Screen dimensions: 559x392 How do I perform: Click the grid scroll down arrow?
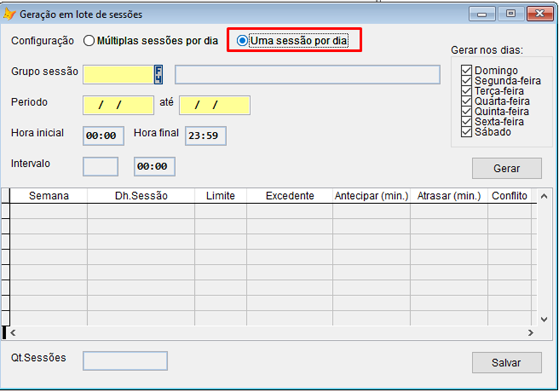click(544, 319)
